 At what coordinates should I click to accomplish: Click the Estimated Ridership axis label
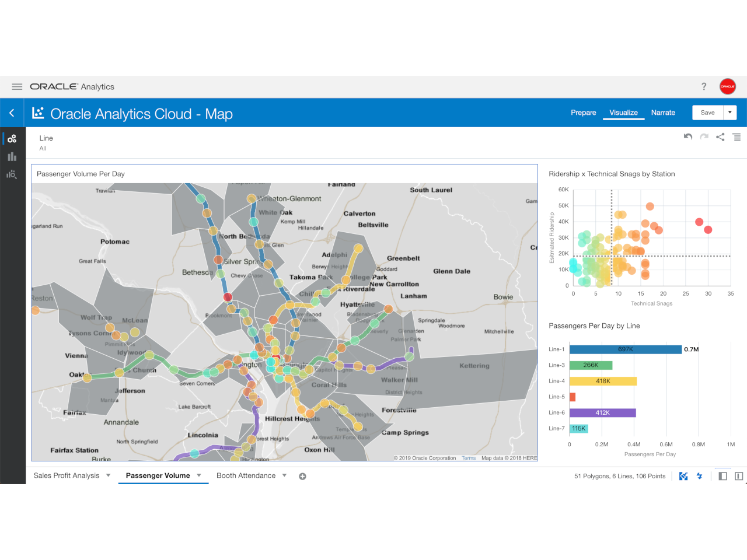[x=551, y=238]
